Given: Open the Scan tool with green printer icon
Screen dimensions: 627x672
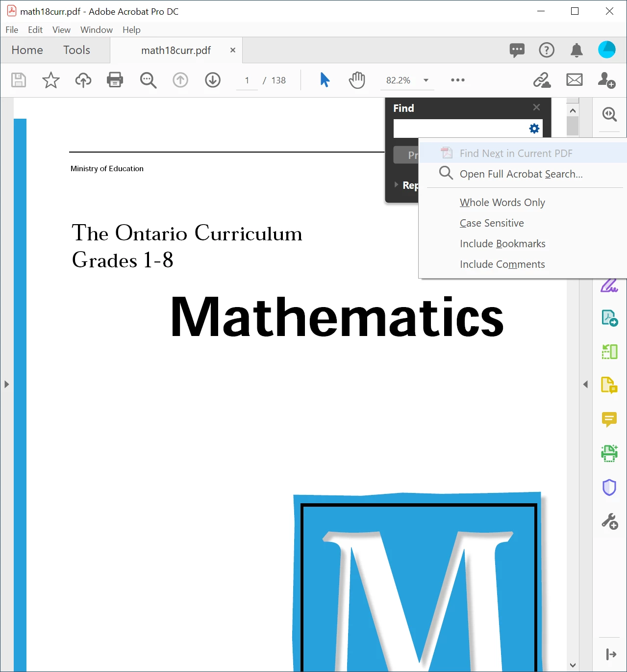Looking at the screenshot, I should pyautogui.click(x=609, y=453).
